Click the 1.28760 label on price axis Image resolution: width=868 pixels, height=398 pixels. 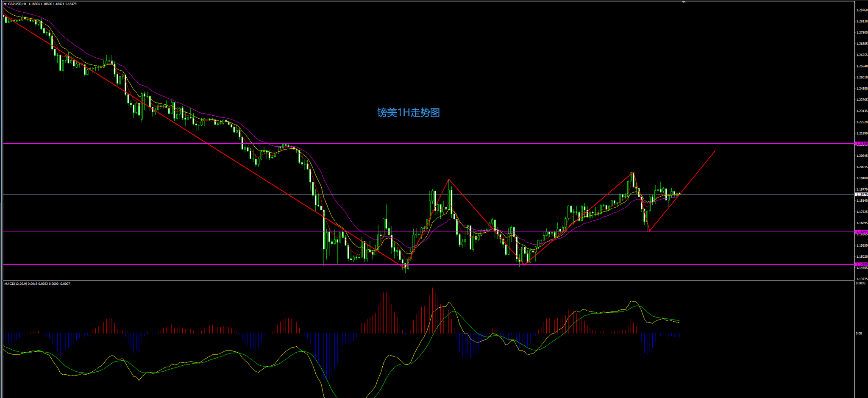tap(862, 10)
